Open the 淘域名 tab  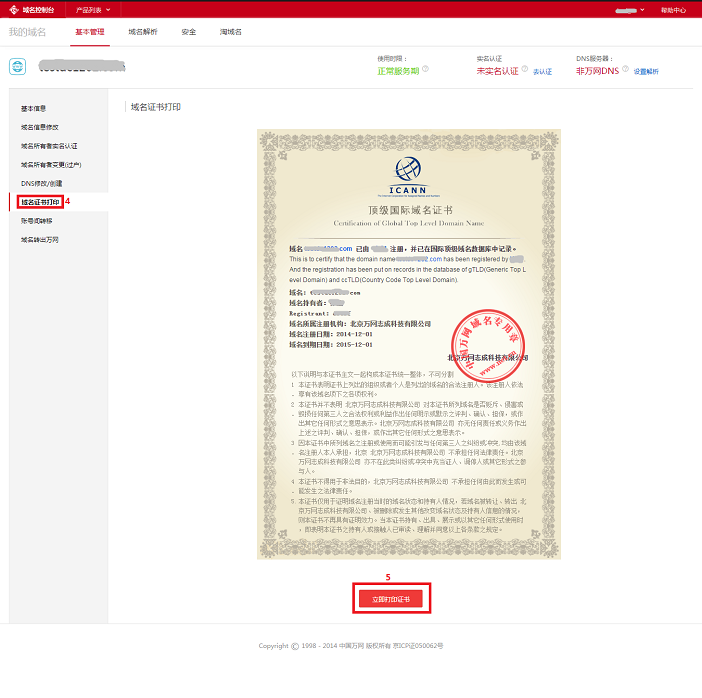coord(230,32)
